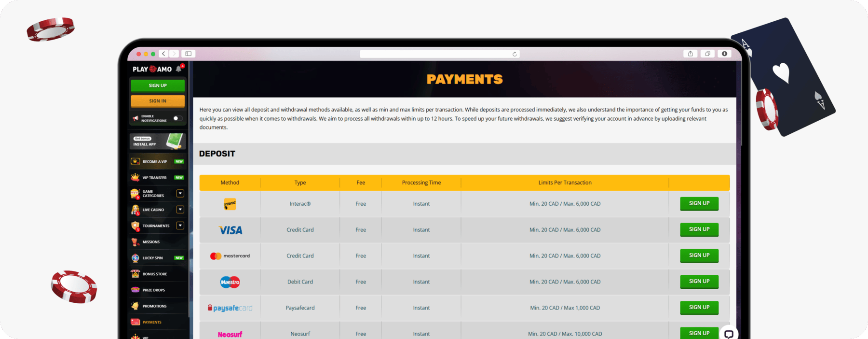Click the Missions icon
868x339 pixels.
[135, 241]
